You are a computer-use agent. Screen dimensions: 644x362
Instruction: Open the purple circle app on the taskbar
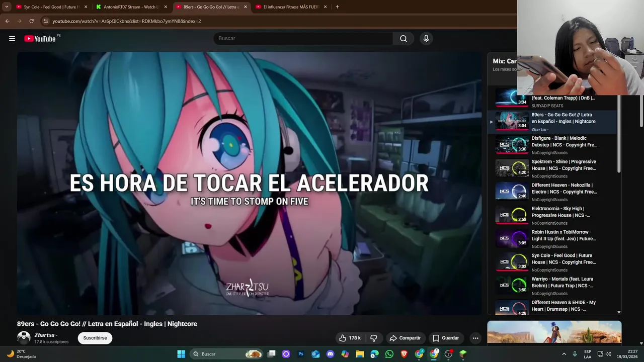(x=286, y=354)
